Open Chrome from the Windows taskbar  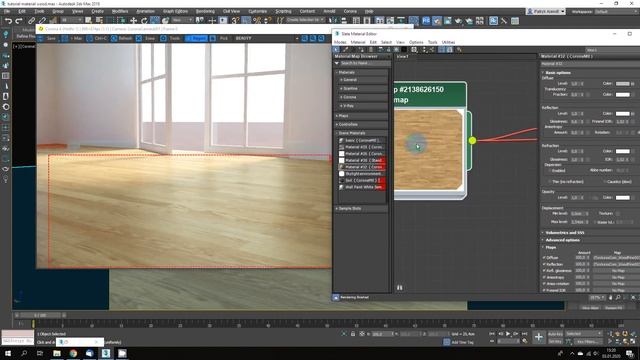pos(73,353)
